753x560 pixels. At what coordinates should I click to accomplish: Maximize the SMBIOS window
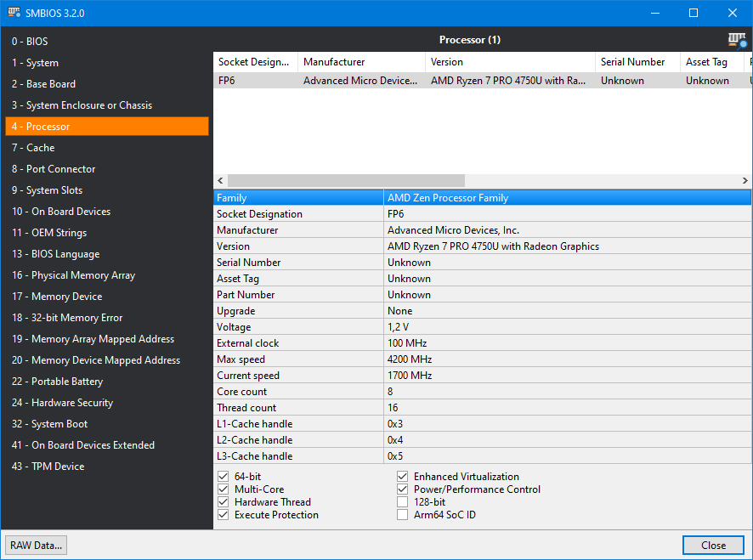tap(694, 13)
